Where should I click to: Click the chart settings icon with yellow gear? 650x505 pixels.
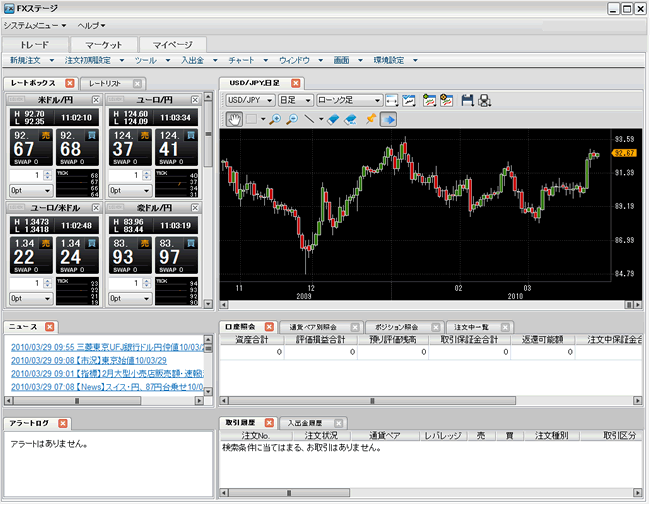446,100
